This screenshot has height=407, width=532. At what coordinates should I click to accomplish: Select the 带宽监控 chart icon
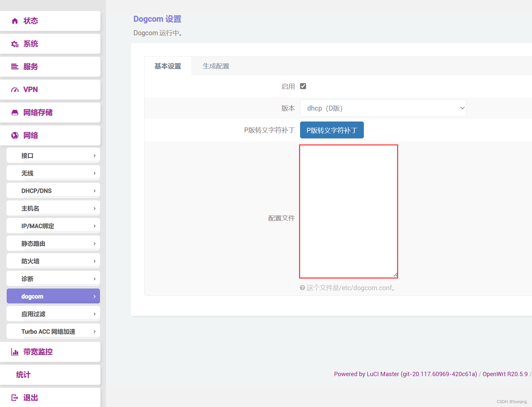(15, 352)
